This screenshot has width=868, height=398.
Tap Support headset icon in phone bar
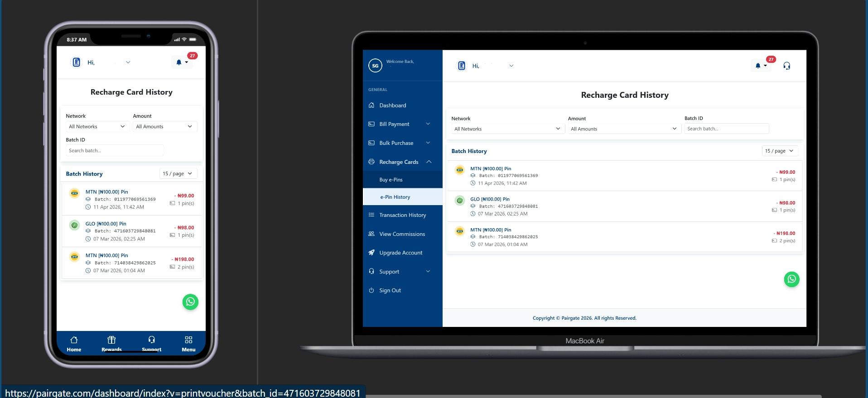[x=151, y=340]
